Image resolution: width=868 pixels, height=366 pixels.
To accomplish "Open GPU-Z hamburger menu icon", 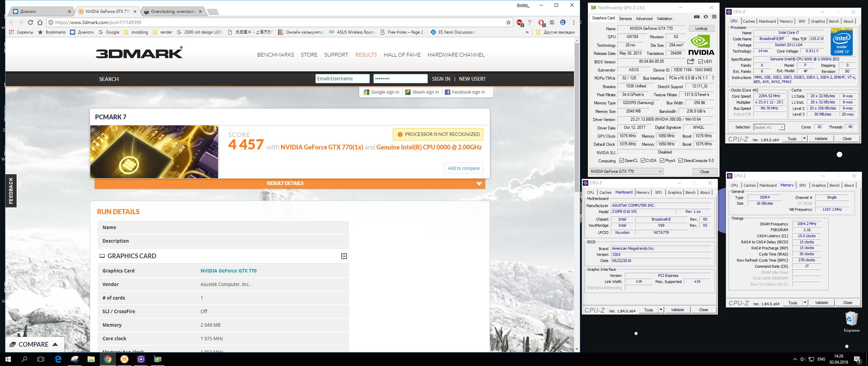I will point(714,17).
